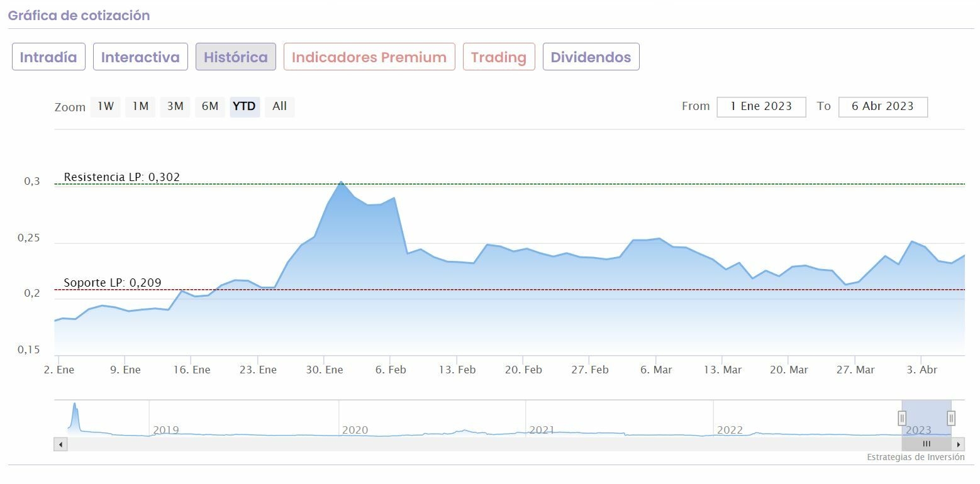Select the Histórica tab
Screen dimensions: 980x484
(235, 57)
